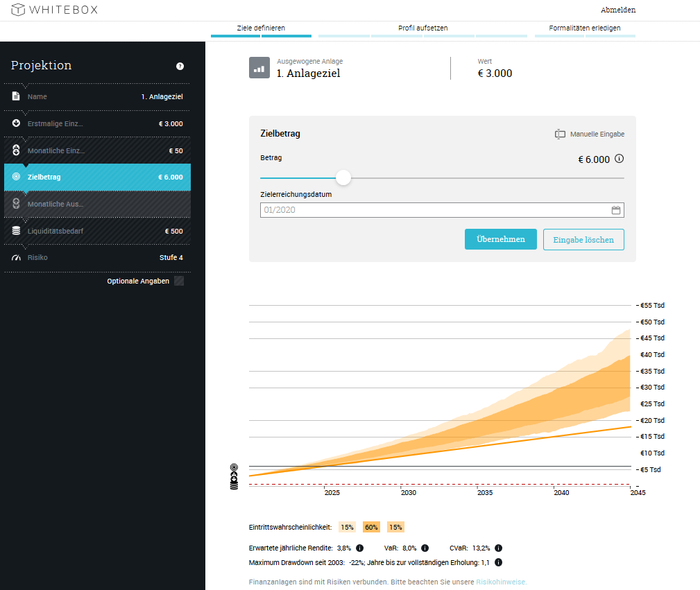Switch to Profil aufsetzen step
Viewport: 700px width, 590px height.
[422, 28]
